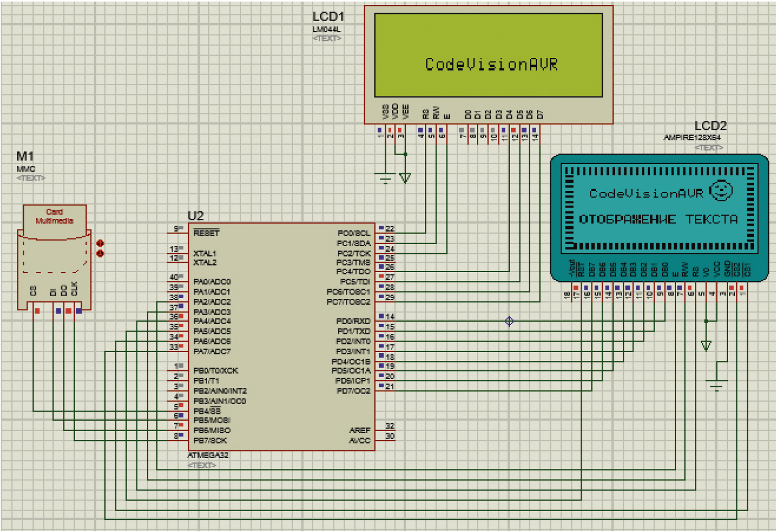The width and height of the screenshot is (776, 532).
Task: Click the LCD2 component label
Action: (710, 126)
